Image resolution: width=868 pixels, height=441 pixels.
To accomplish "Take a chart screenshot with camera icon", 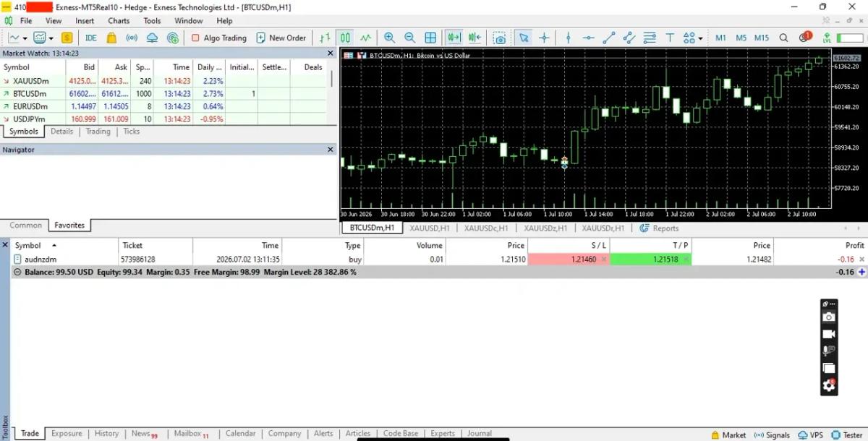I will 499,38.
